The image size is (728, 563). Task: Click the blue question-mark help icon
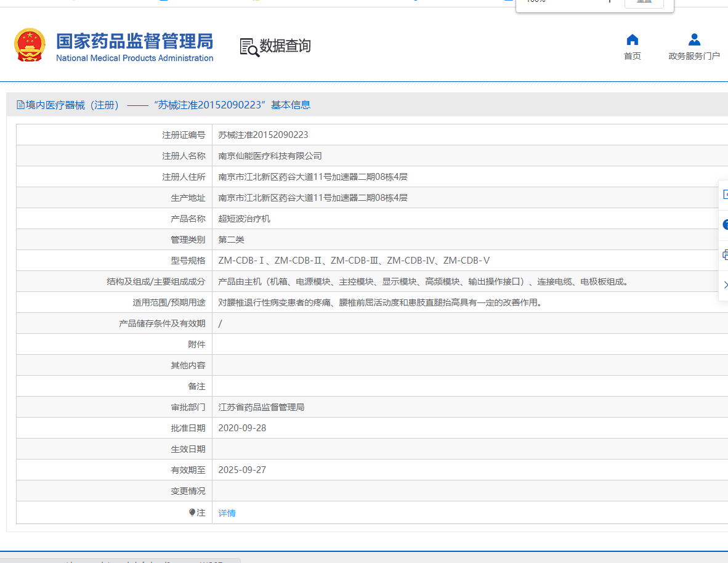click(x=725, y=225)
